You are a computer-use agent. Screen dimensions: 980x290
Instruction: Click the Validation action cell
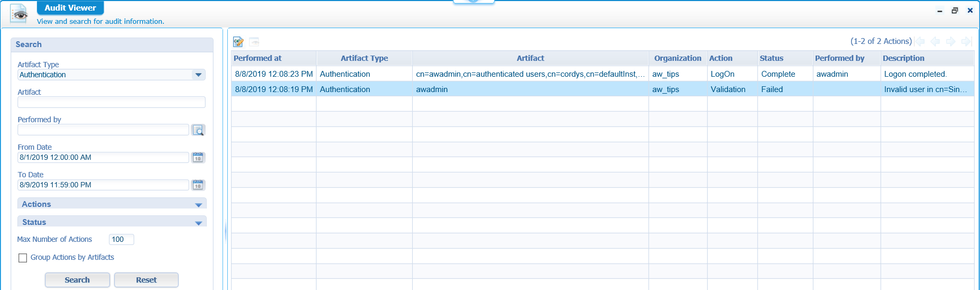732,89
